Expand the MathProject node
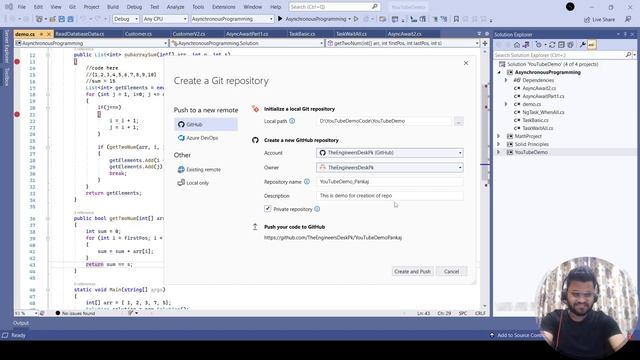640x360 pixels. click(x=499, y=136)
